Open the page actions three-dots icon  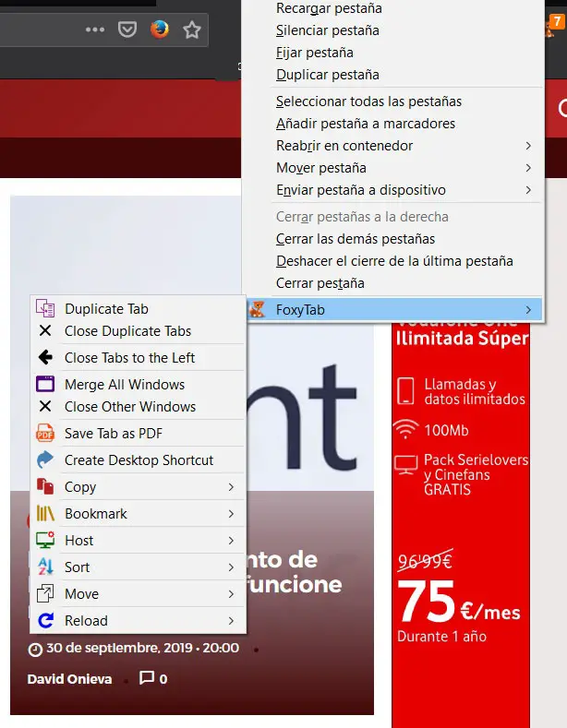[95, 30]
